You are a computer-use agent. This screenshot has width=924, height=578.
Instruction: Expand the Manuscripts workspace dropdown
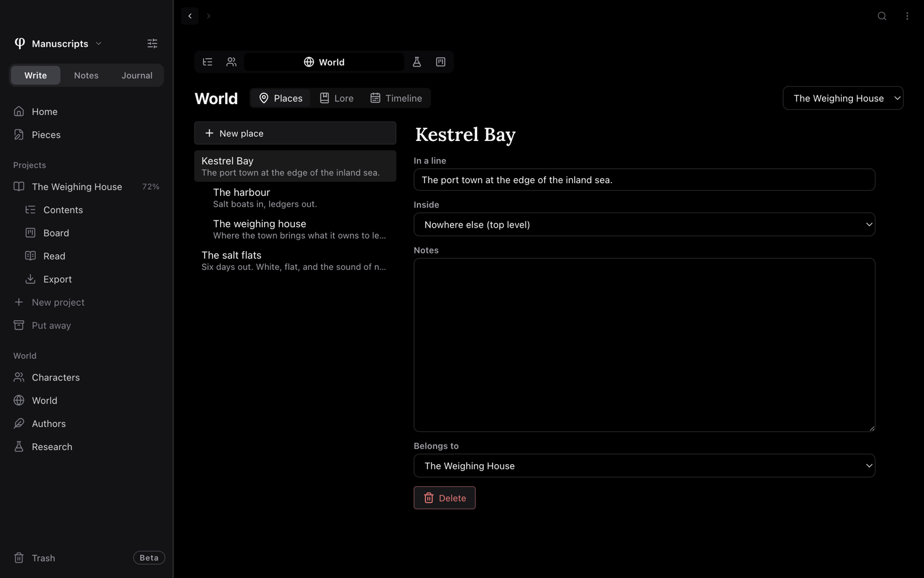58,43
